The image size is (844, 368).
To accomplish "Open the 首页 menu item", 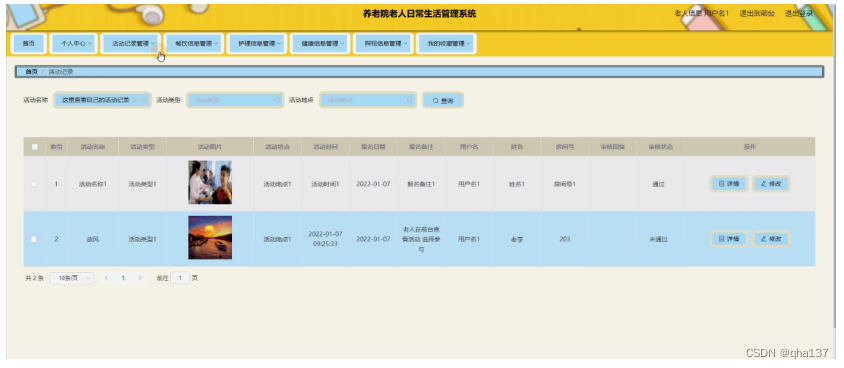I will coord(29,44).
